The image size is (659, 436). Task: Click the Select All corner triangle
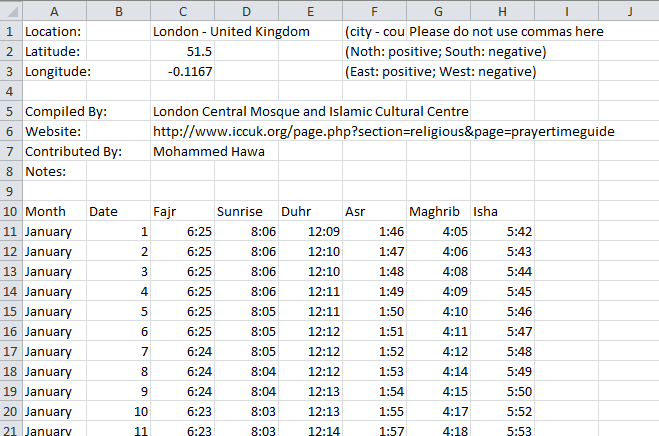(x=11, y=11)
